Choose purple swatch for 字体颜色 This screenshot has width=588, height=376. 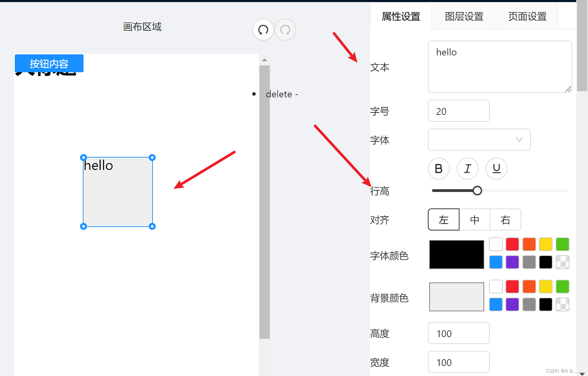tap(512, 262)
